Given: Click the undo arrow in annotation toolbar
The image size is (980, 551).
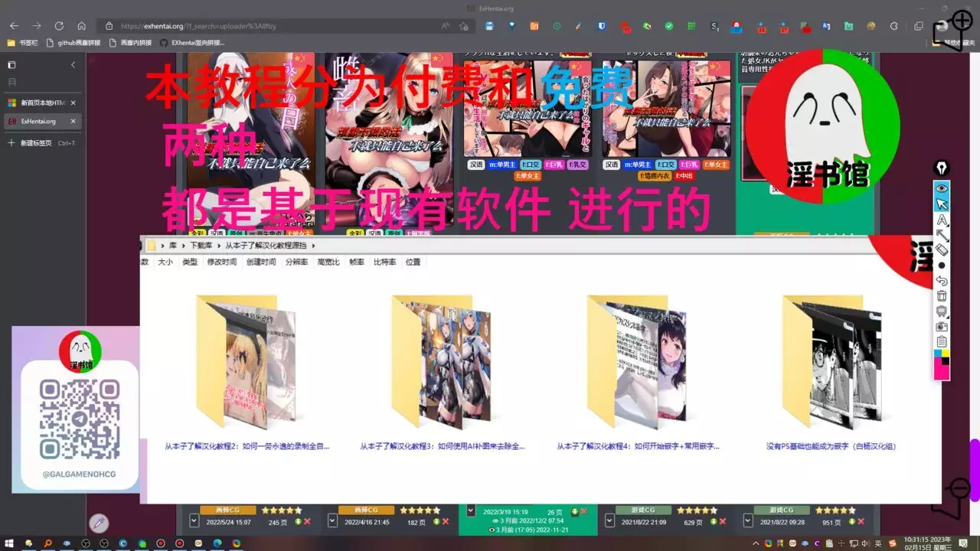Looking at the screenshot, I should pyautogui.click(x=942, y=281).
